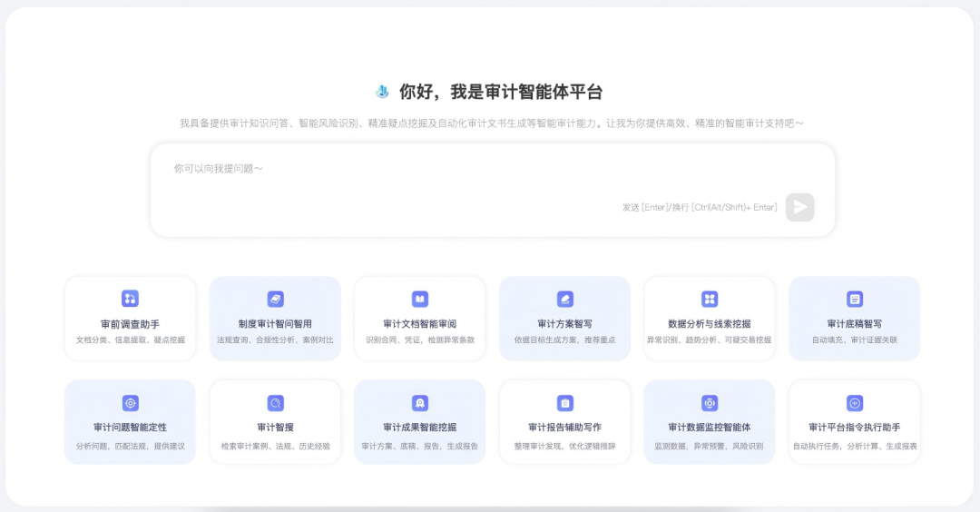
Task: Click the text 自动执行任务,分析计算、生成报表
Action: [855, 447]
